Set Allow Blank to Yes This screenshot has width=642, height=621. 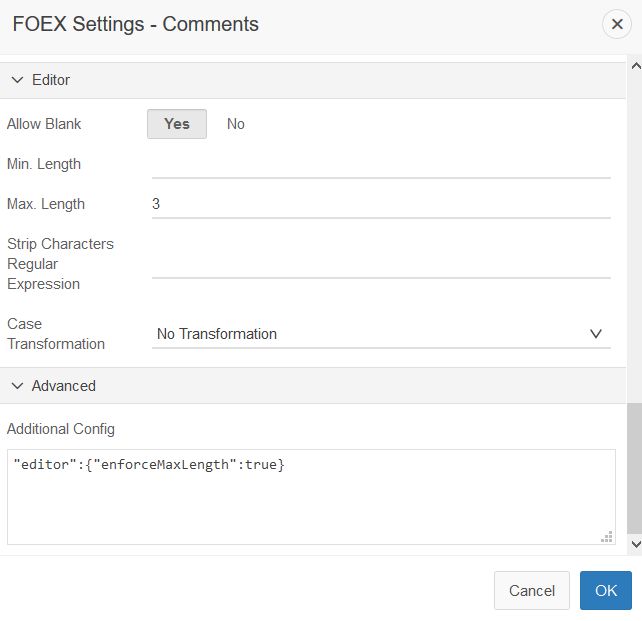(x=177, y=124)
